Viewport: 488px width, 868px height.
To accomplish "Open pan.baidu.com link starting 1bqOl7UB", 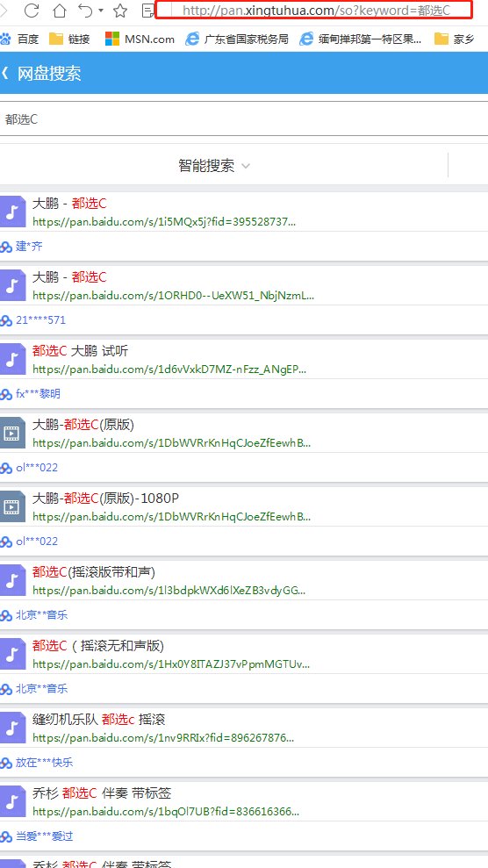I will coord(166,811).
